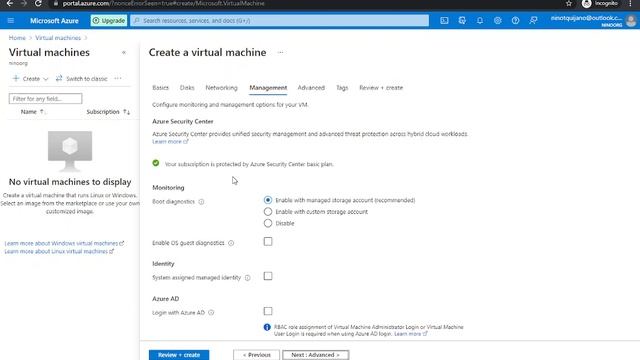Focus the Search resources, services, and docs box
The height and width of the screenshot is (360, 640).
[280, 20]
